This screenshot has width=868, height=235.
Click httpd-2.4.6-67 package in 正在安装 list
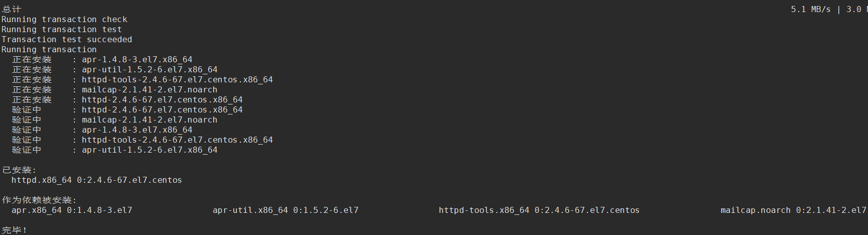click(162, 99)
